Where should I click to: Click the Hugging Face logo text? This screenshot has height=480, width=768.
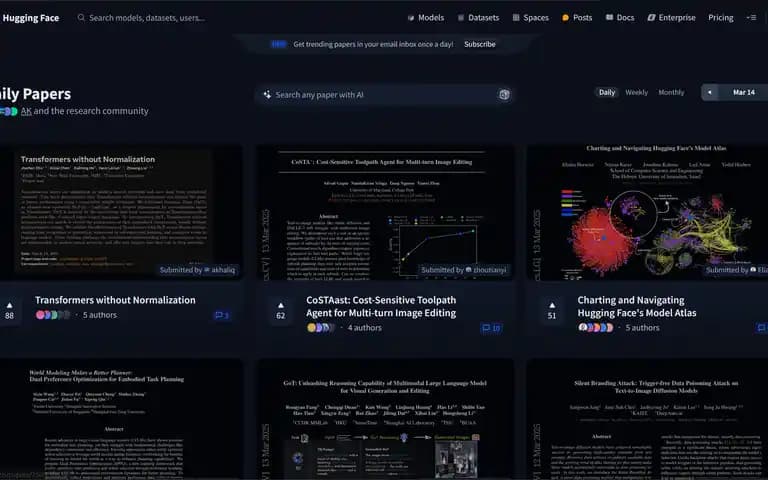coord(30,18)
